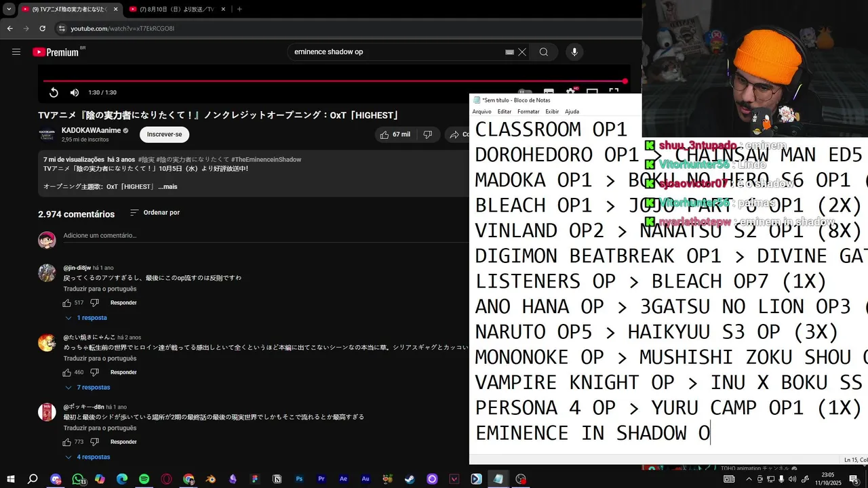Reply to the comment with 773 likes
868x488 pixels.
click(x=123, y=442)
